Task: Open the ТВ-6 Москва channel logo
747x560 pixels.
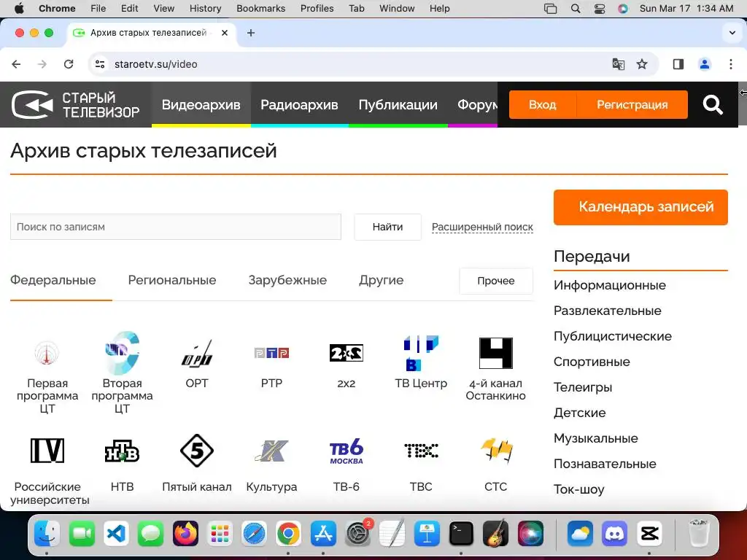Action: click(347, 451)
